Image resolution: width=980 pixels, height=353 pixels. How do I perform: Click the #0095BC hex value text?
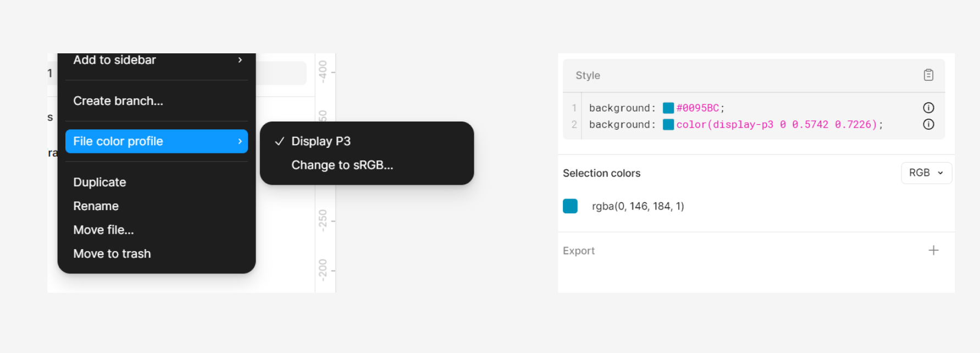tap(697, 108)
